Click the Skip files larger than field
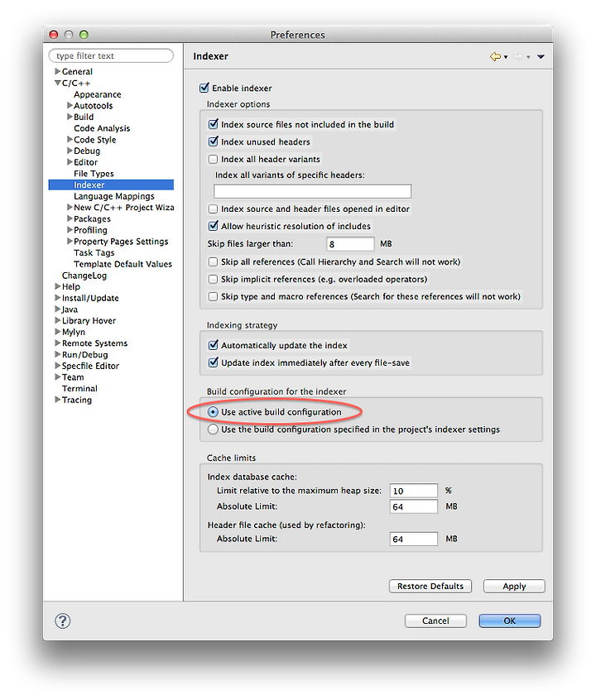The width and height of the screenshot is (596, 700). point(350,244)
